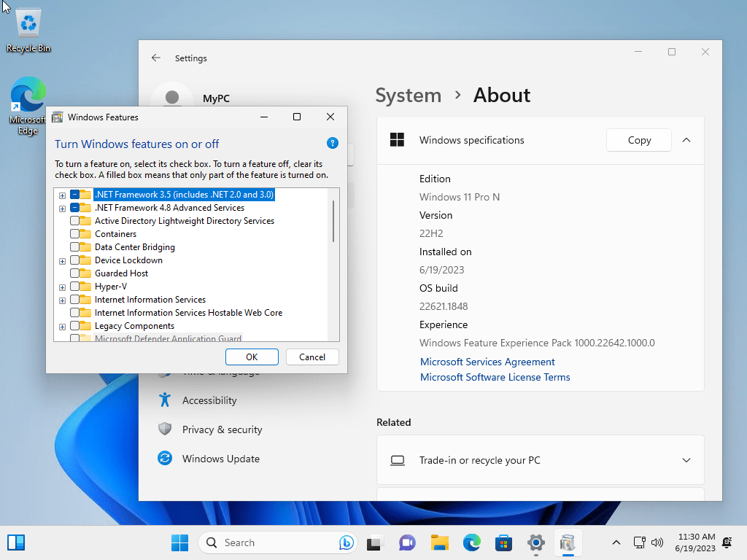Viewport: 747px width, 560px height.
Task: Toggle .NET Framework 4.8 Advanced Services checkbox
Action: pyautogui.click(x=75, y=208)
